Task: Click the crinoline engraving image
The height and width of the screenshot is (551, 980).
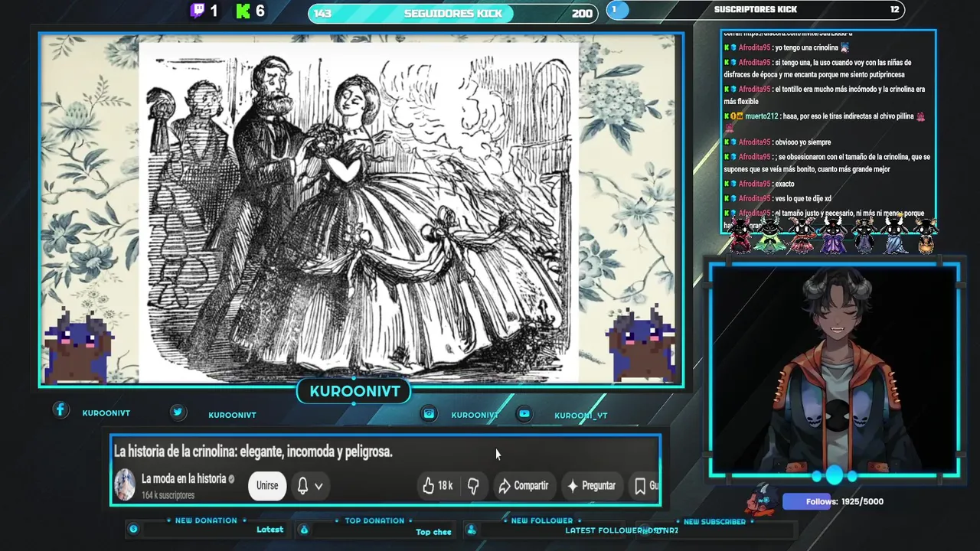Action: point(358,213)
